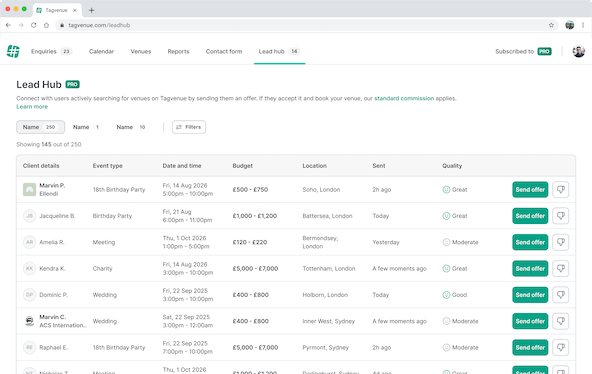
Task: Click the Tagvenue logo icon
Action: pyautogui.click(x=13, y=51)
